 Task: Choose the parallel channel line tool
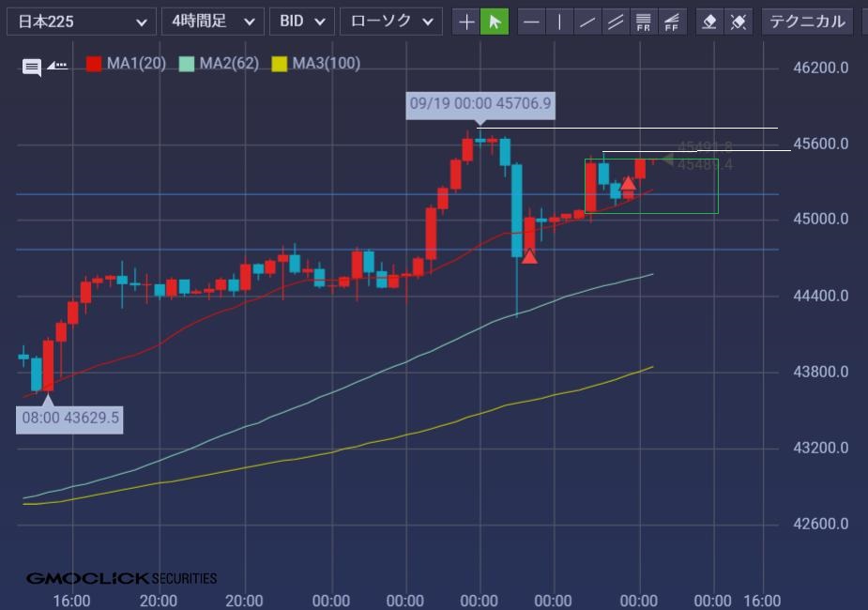click(x=616, y=21)
